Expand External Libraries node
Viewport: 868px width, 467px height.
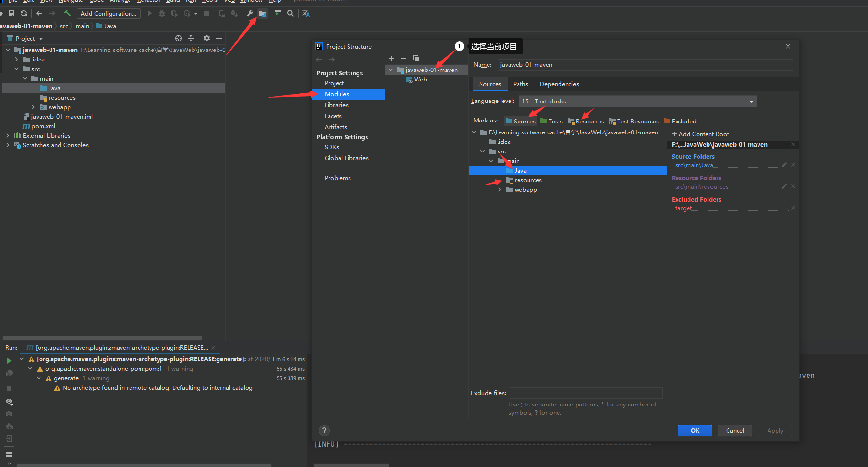tap(8, 135)
